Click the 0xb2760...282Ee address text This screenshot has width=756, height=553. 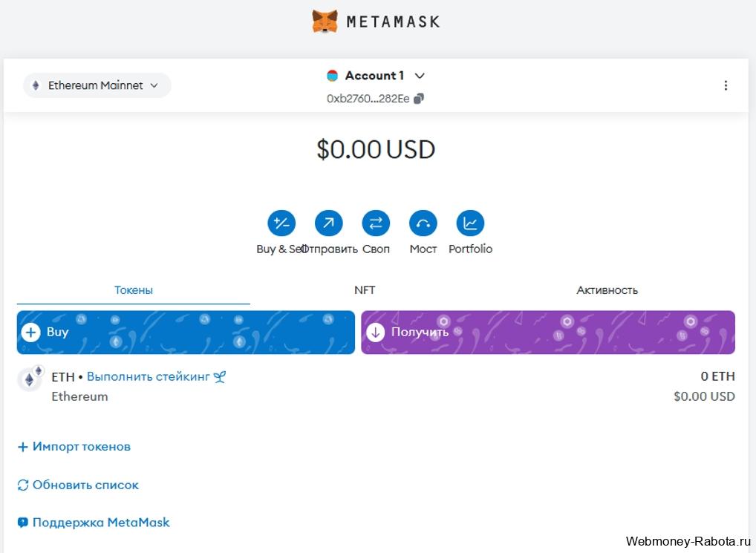click(368, 99)
